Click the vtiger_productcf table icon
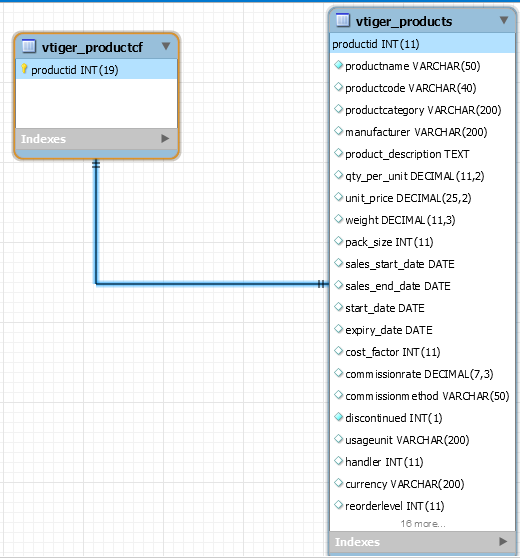This screenshot has height=558, width=520. point(29,46)
